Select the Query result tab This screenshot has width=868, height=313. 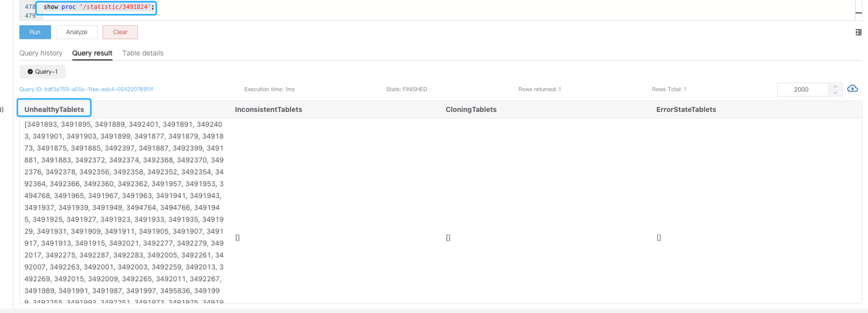[x=92, y=53]
